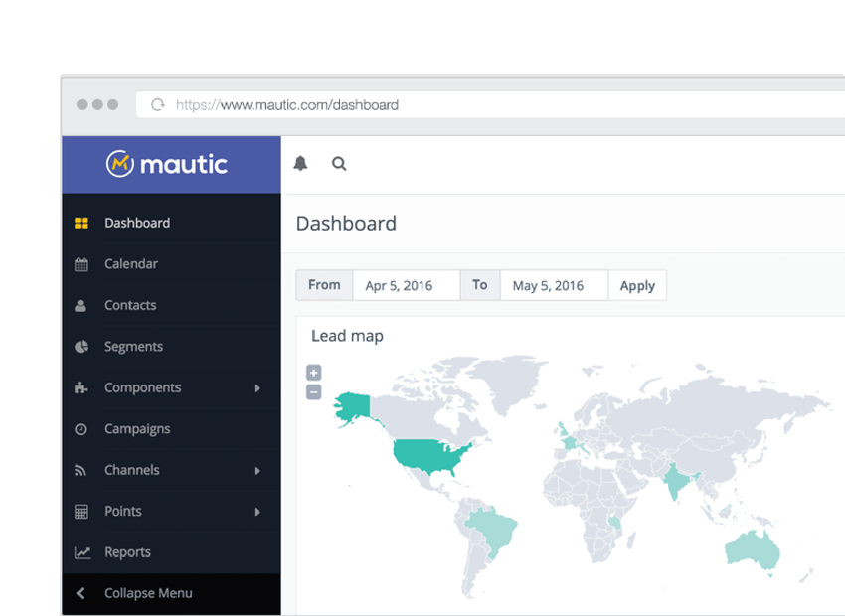Image resolution: width=845 pixels, height=616 pixels.
Task: Collapse the sidebar with Collapse Menu
Action: click(147, 593)
